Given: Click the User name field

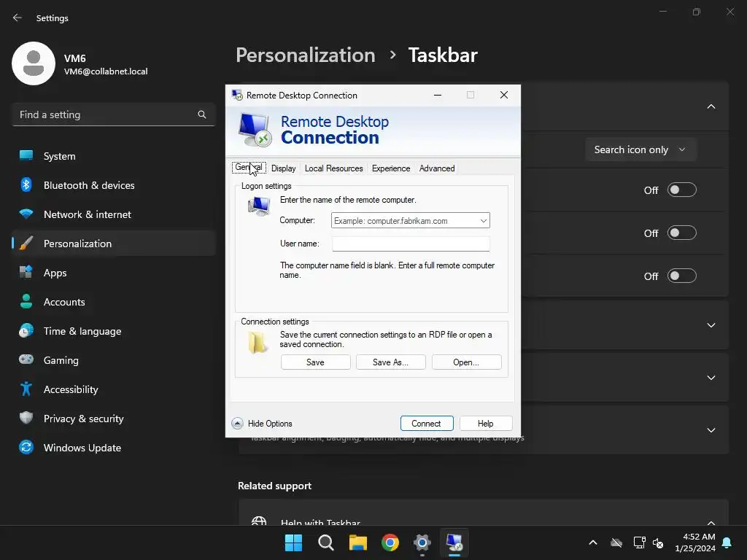Looking at the screenshot, I should tap(411, 244).
